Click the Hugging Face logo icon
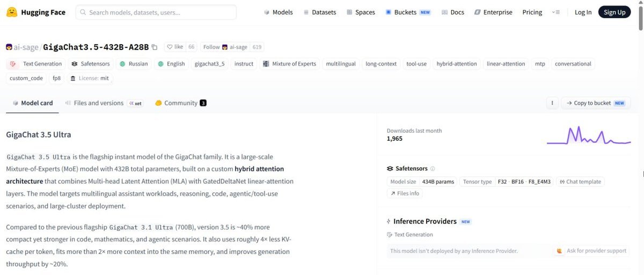The image size is (644, 275). click(11, 12)
